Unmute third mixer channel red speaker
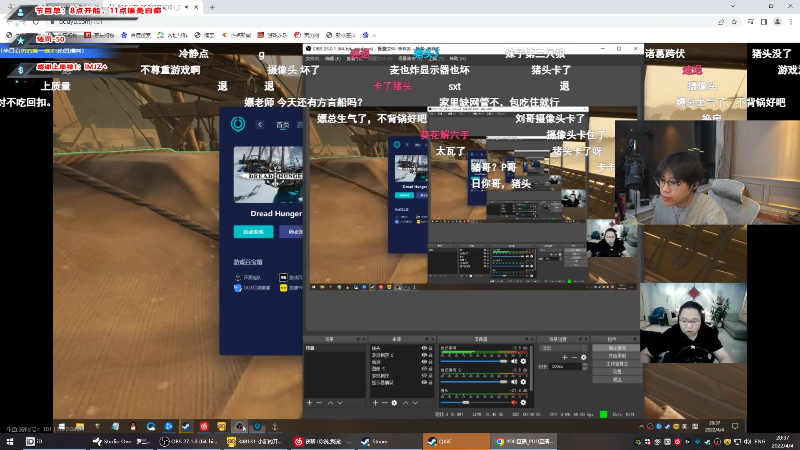The width and height of the screenshot is (800, 450). 514,403
